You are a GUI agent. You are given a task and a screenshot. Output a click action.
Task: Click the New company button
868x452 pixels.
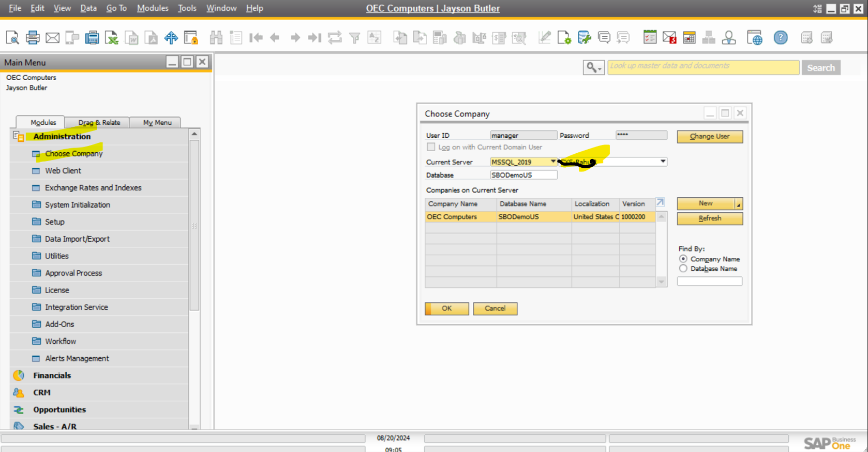[706, 203]
